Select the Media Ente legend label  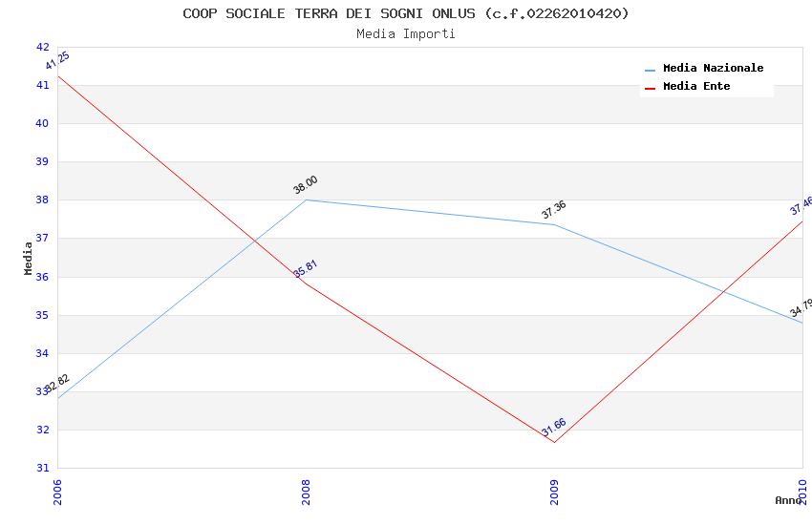point(696,87)
